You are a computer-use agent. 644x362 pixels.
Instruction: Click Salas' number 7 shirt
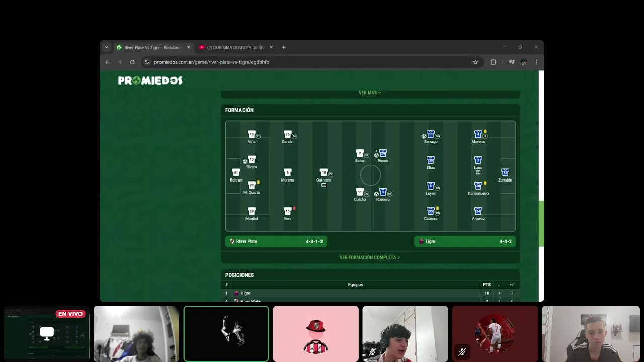coord(360,153)
